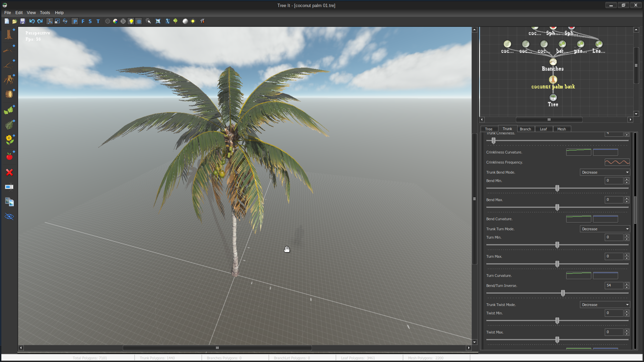This screenshot has height=362, width=644.
Task: Click the Bend Min value field
Action: (x=614, y=181)
